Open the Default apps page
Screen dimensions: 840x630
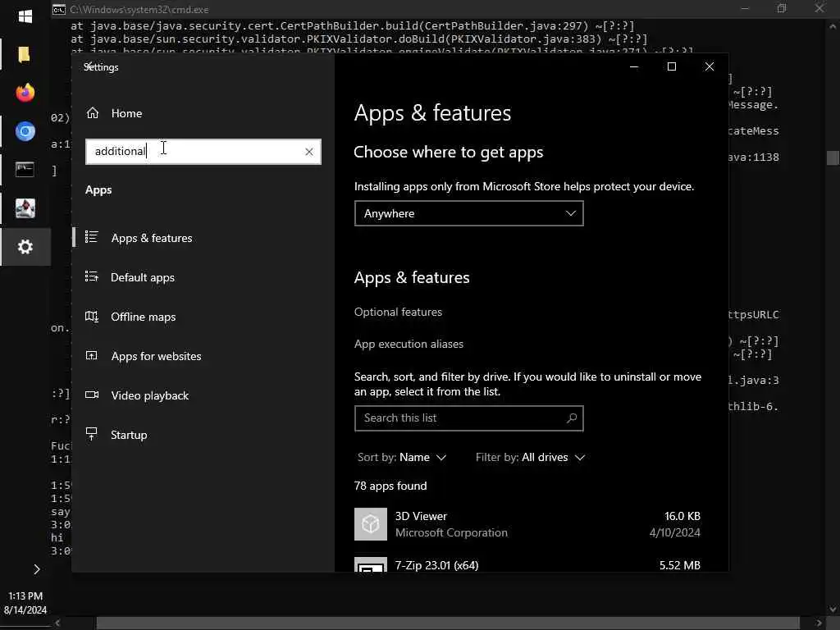pos(143,277)
